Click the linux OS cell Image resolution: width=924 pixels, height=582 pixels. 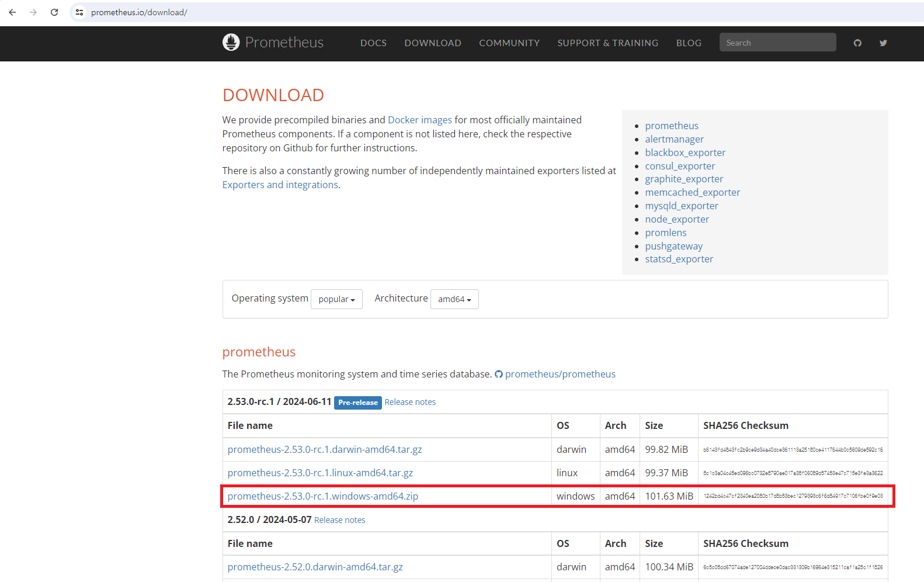[567, 473]
